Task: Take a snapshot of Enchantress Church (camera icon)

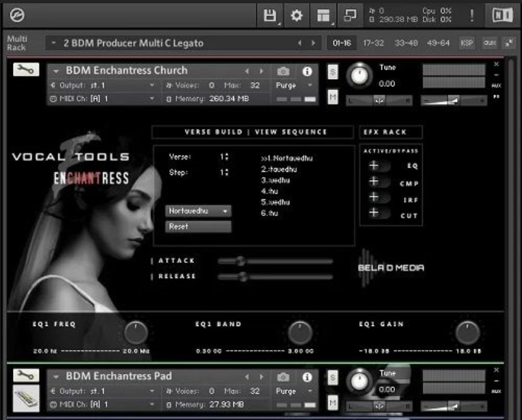Action: [283, 71]
